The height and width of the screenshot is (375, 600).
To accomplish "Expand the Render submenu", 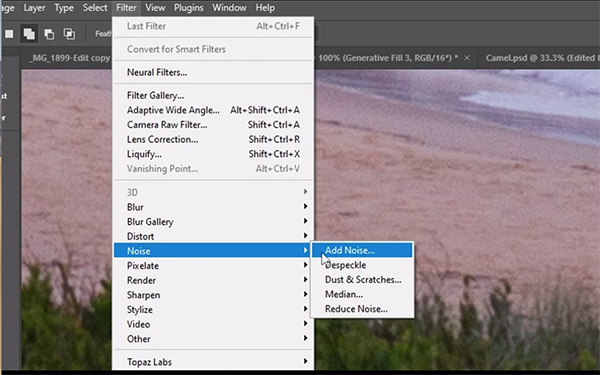I will 213,280.
